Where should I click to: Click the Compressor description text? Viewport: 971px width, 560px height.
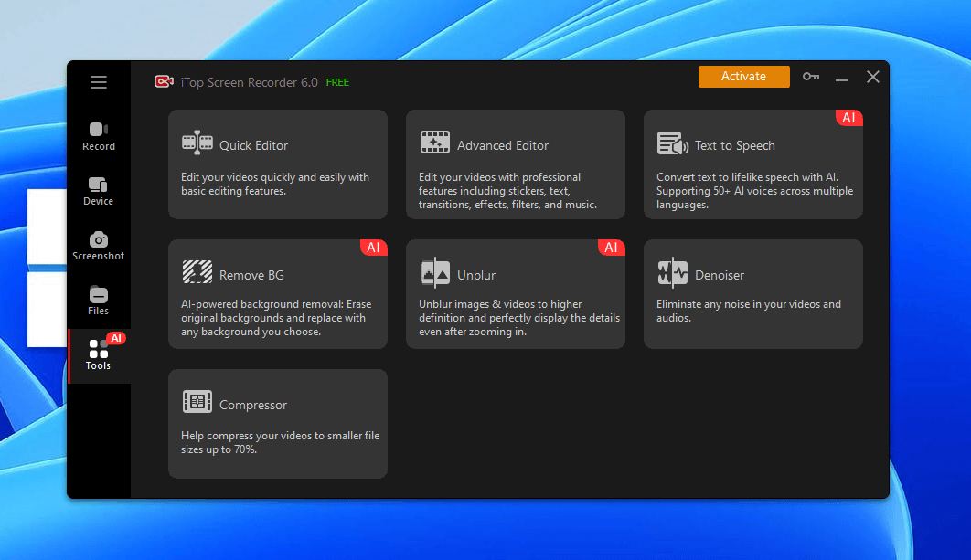tap(280, 442)
